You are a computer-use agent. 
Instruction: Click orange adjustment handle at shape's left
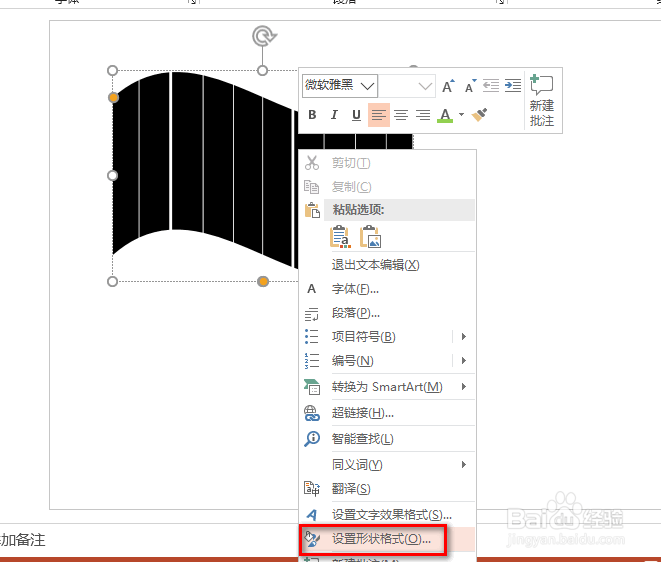click(x=113, y=98)
